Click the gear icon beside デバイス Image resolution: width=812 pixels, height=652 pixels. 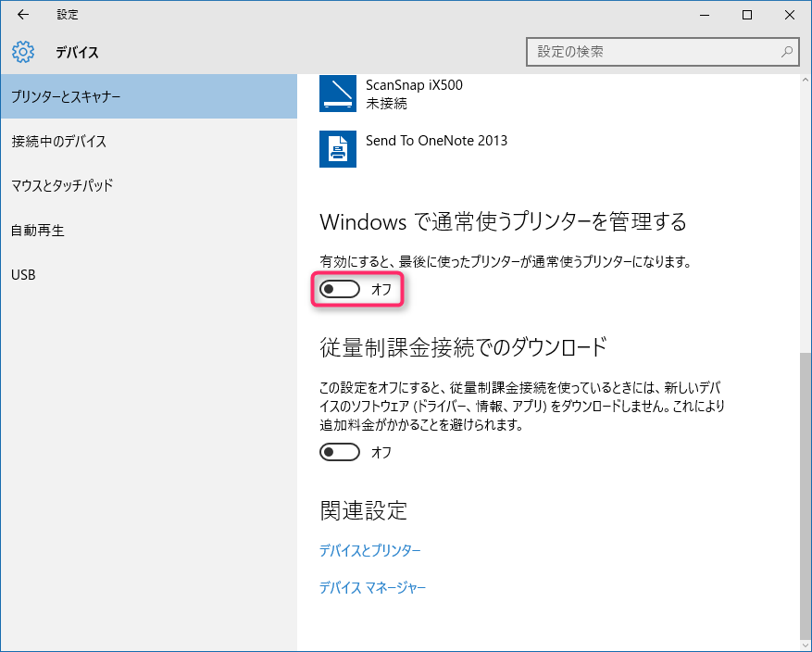[23, 52]
